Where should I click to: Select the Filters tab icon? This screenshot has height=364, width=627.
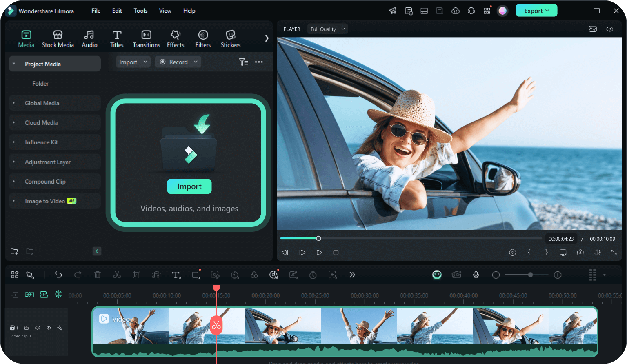[x=203, y=35]
